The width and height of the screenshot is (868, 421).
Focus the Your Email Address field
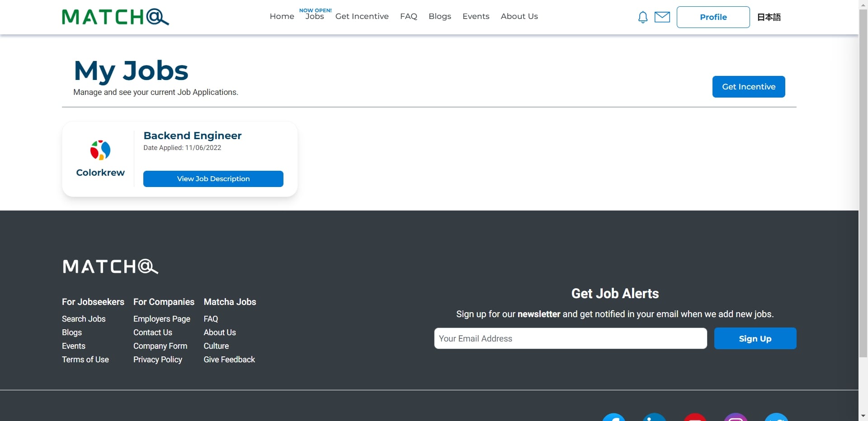point(571,338)
